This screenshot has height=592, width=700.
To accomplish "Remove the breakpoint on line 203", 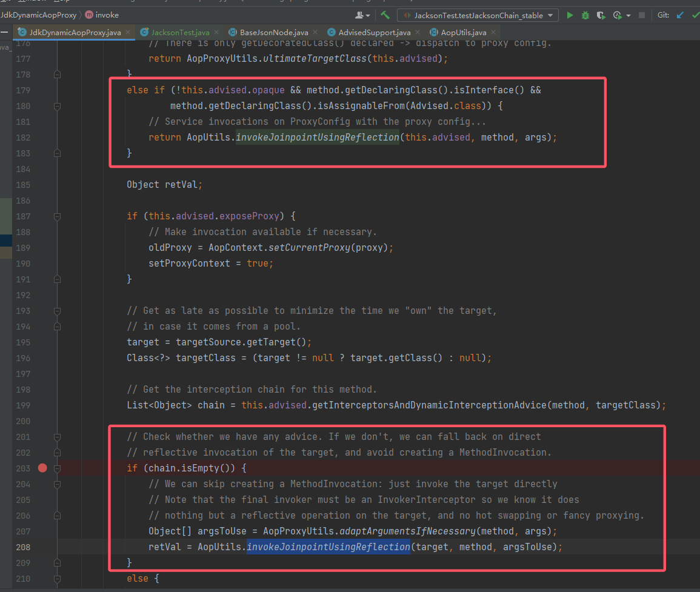I will click(42, 468).
